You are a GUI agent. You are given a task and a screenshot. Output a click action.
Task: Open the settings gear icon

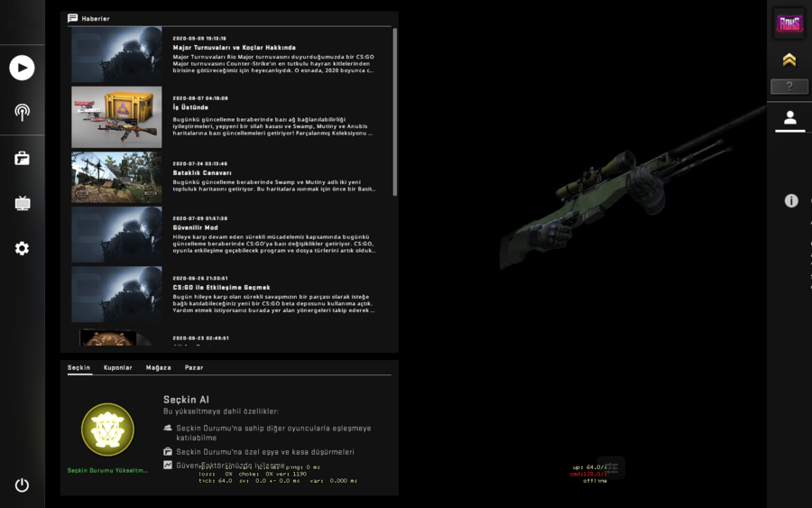[x=22, y=248]
